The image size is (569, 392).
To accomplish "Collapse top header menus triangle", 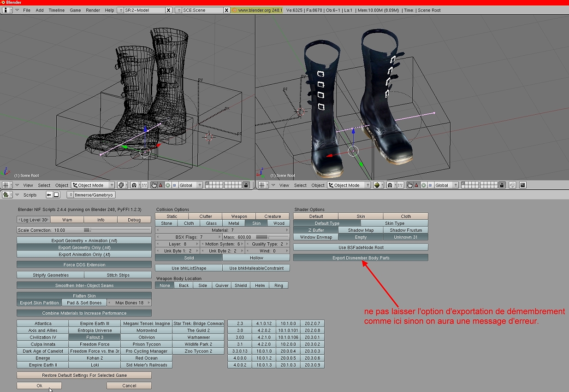I will (x=17, y=10).
